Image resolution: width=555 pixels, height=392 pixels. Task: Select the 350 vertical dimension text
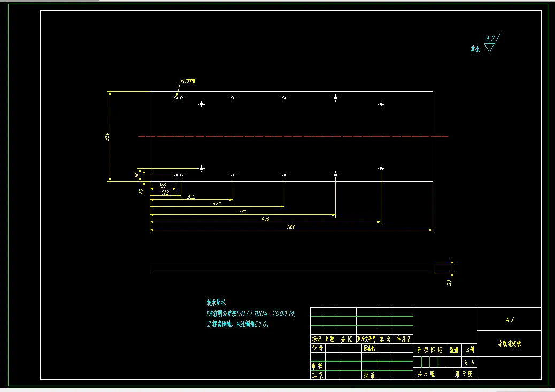coord(106,136)
